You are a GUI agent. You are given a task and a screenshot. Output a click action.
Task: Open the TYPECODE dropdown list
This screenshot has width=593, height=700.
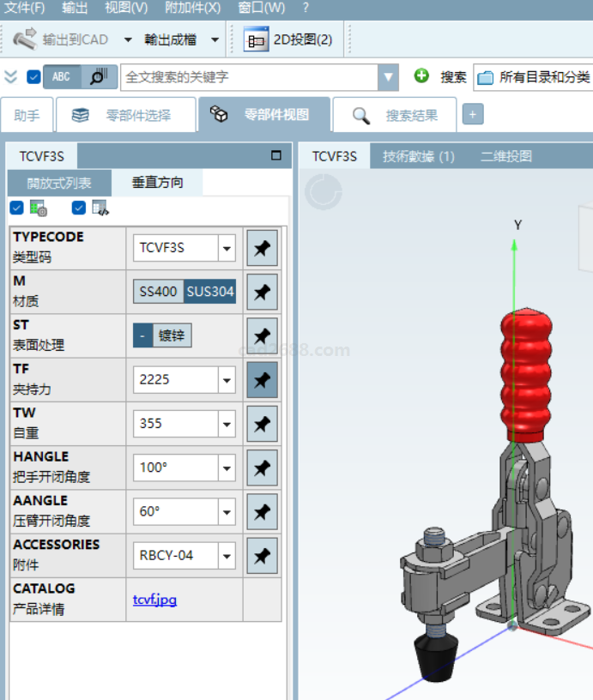pos(227,249)
